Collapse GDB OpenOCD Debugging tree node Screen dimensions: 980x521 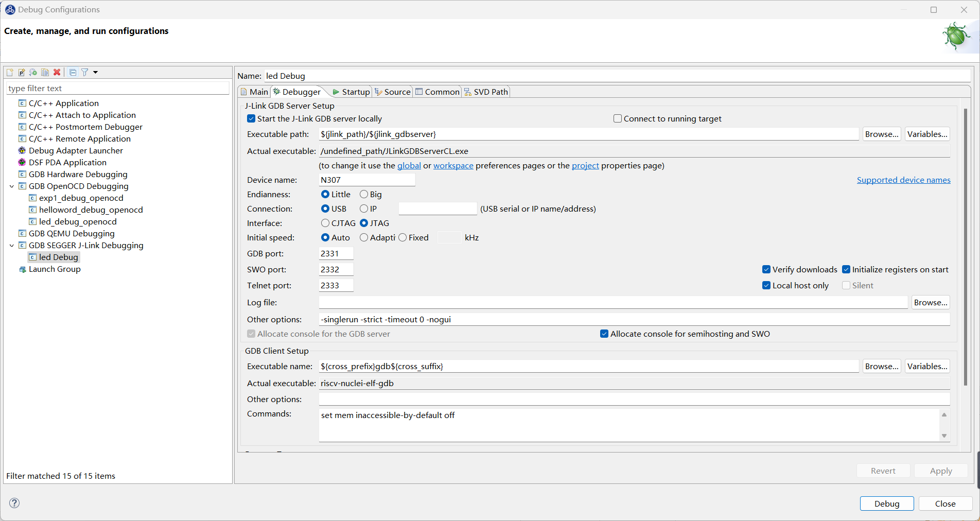(x=12, y=186)
